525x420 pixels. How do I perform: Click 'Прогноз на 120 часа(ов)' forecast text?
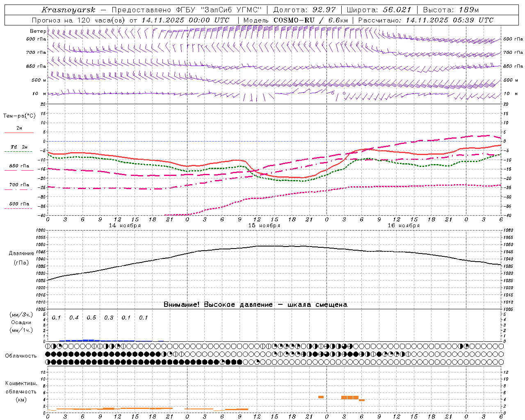coord(79,20)
